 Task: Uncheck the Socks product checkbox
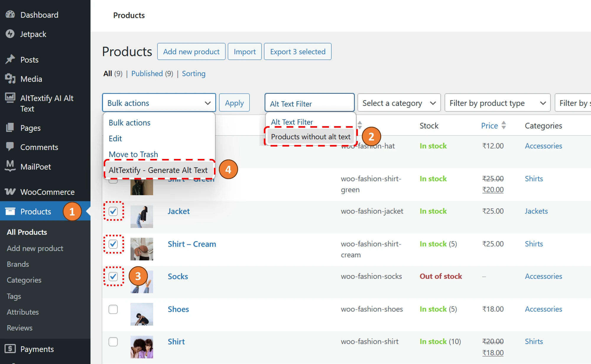[113, 276]
